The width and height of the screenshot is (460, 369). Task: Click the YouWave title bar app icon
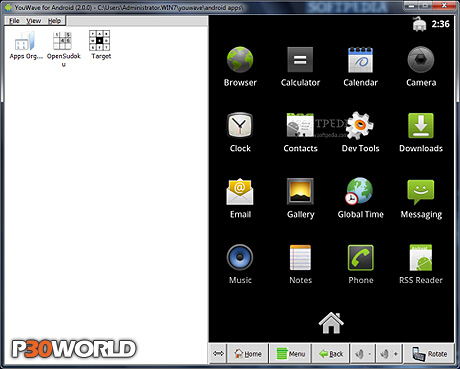tap(9, 7)
